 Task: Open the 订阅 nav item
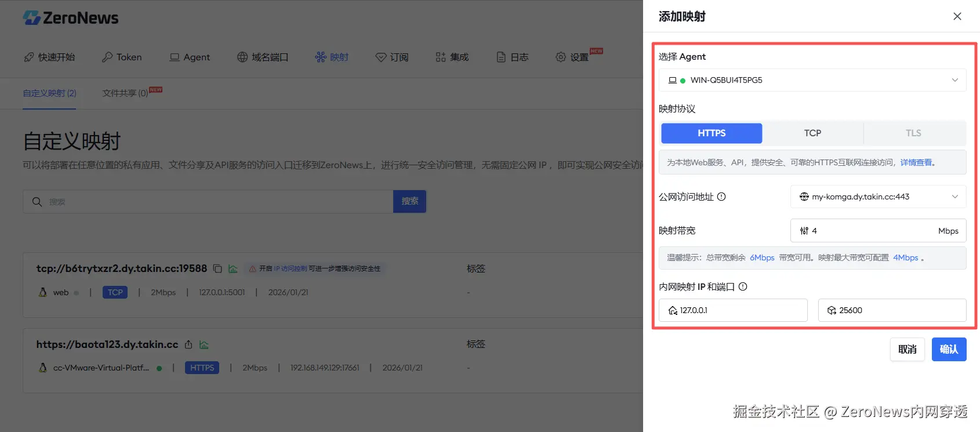[x=392, y=57]
